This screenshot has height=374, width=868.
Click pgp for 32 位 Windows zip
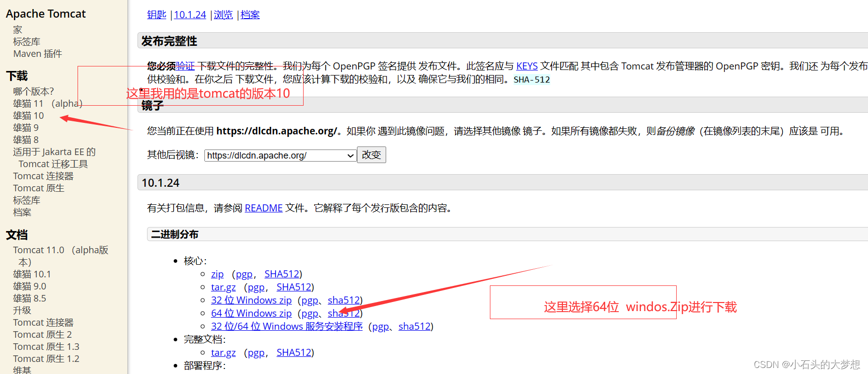coord(310,301)
